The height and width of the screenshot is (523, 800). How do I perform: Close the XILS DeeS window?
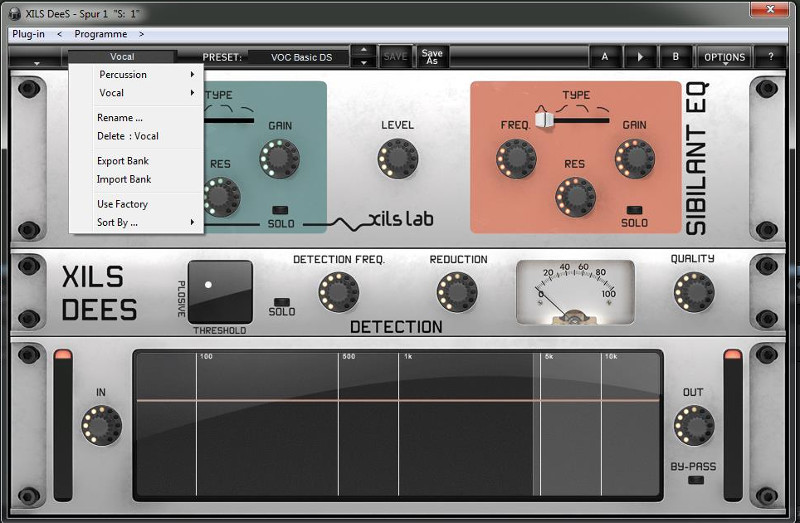point(770,9)
